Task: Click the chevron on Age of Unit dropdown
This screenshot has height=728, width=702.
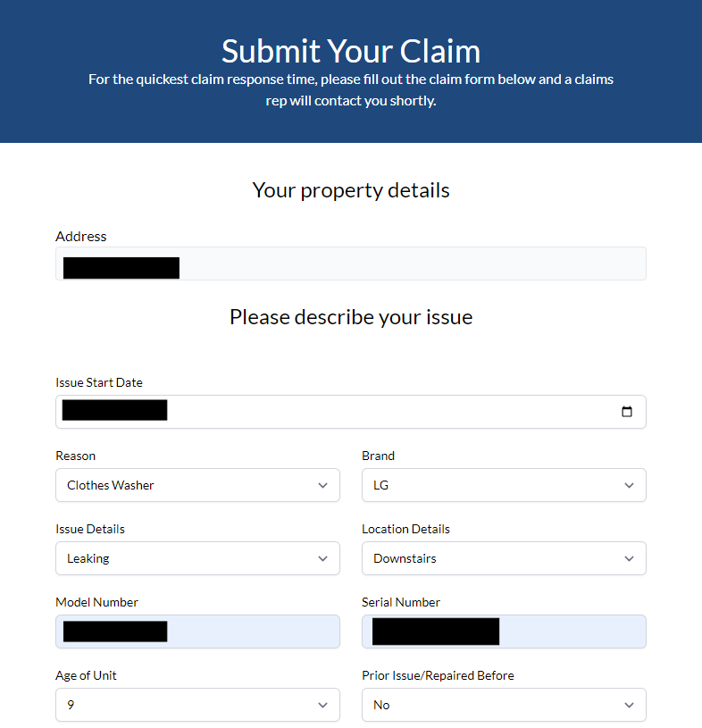Action: pyautogui.click(x=322, y=705)
